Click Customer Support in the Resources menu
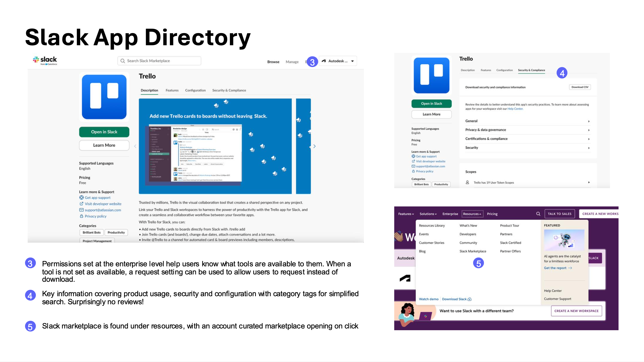The image size is (644, 362). pos(558,299)
